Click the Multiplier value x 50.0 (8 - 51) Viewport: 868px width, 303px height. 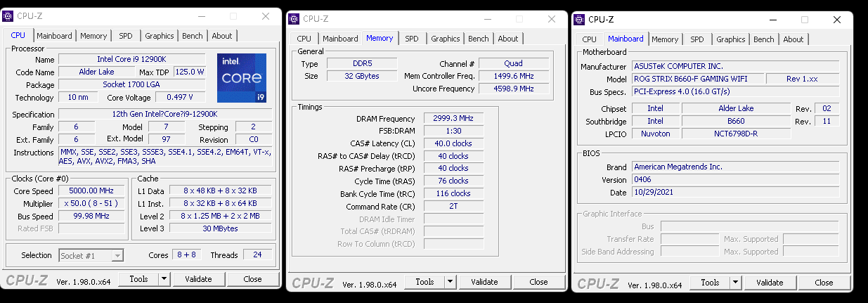[91, 204]
